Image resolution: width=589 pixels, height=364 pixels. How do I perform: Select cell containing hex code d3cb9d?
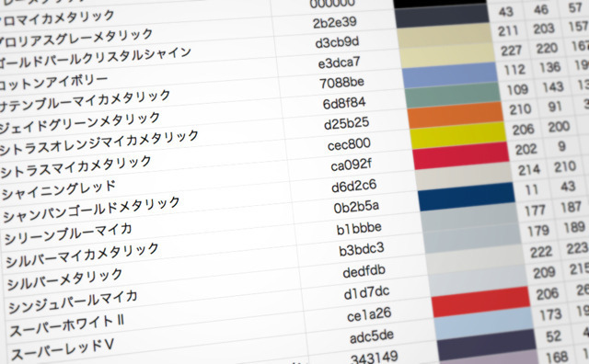click(x=338, y=42)
